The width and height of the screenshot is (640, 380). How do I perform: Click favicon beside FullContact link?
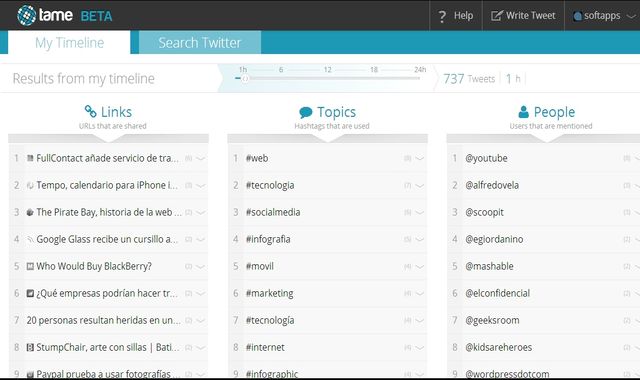click(30, 158)
